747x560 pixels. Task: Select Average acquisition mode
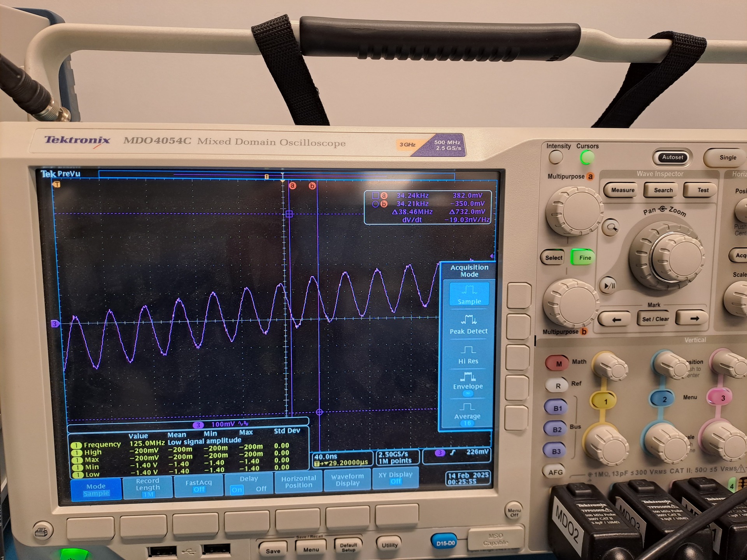click(x=467, y=412)
